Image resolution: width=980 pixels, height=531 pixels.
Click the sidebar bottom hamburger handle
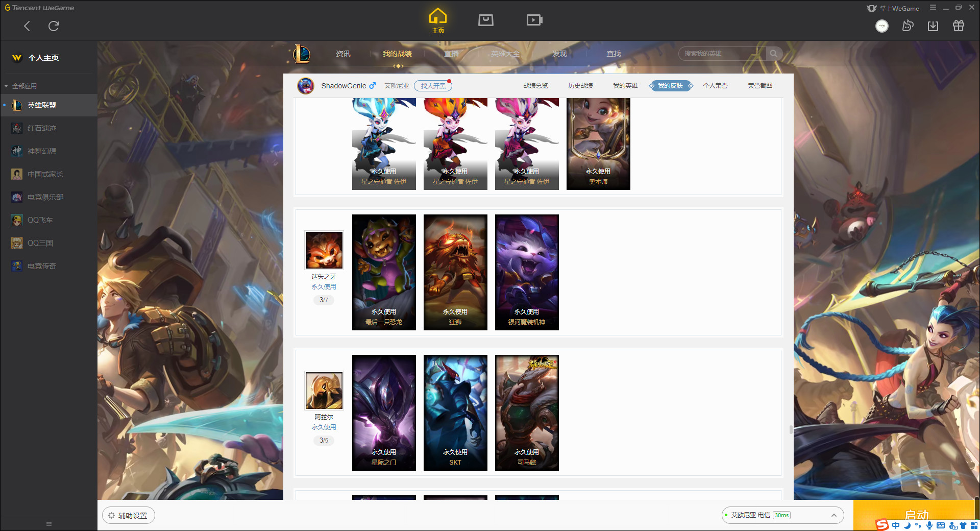click(49, 524)
